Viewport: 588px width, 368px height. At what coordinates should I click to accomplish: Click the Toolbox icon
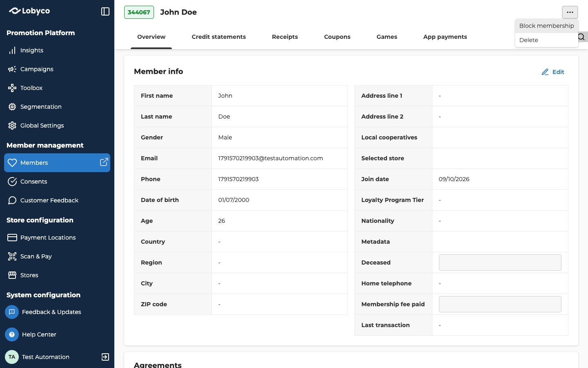[x=12, y=88]
